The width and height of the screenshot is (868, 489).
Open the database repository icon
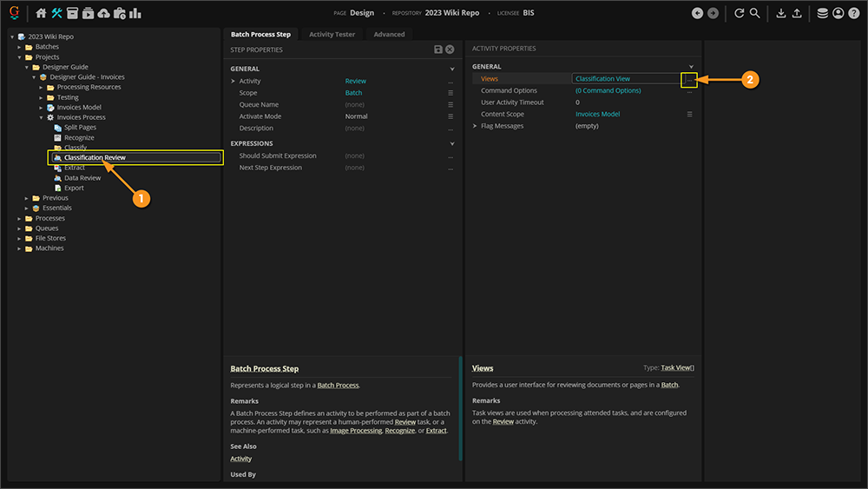[x=822, y=13]
